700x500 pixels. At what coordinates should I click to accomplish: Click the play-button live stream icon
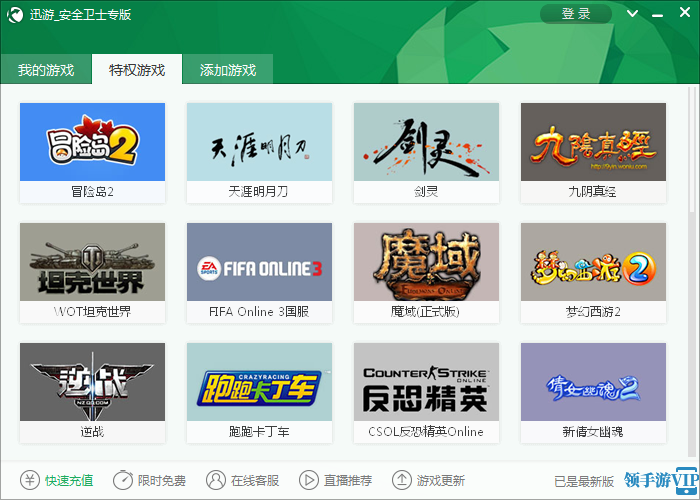(309, 480)
